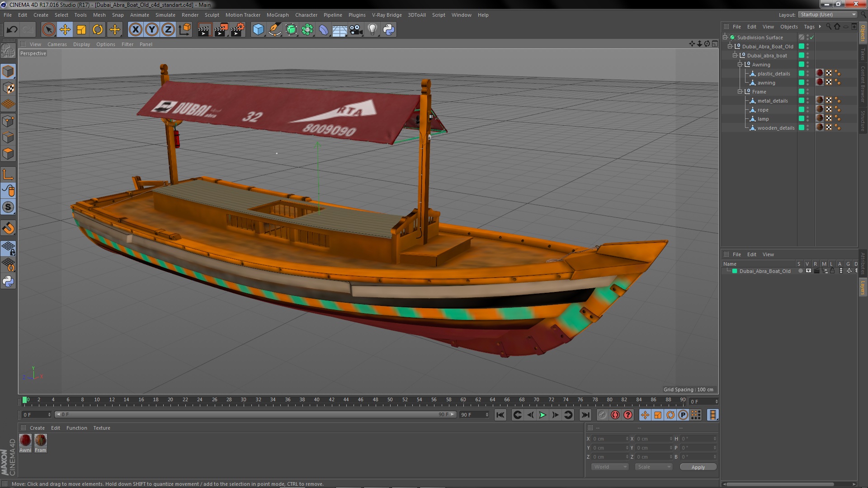This screenshot has height=488, width=868.
Task: Click the Subdivision Surface generator icon
Action: 291,30
